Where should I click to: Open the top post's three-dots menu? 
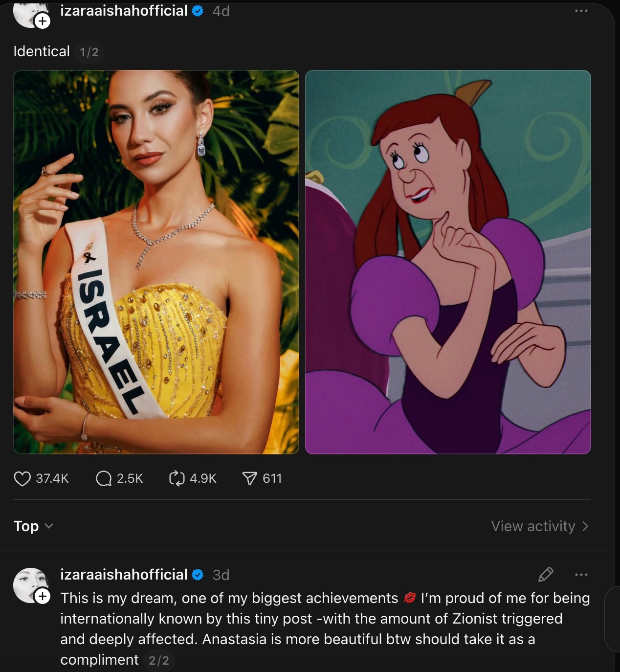(581, 11)
